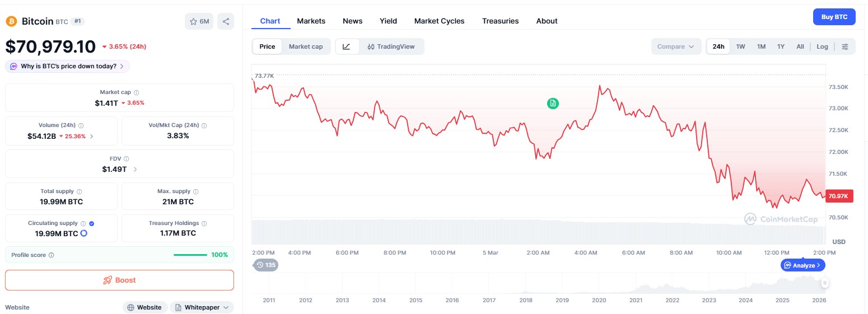Image resolution: width=868 pixels, height=314 pixels.
Task: Expand the FDV details chevron
Action: point(135,169)
